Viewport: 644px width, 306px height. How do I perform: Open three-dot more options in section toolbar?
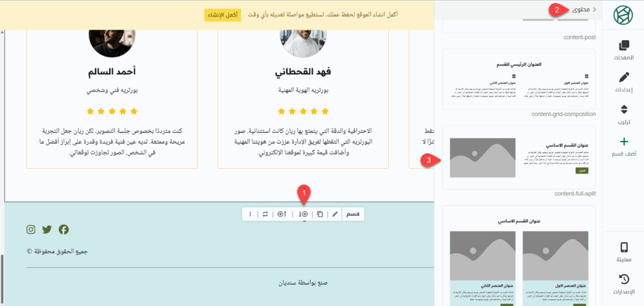(x=250, y=214)
